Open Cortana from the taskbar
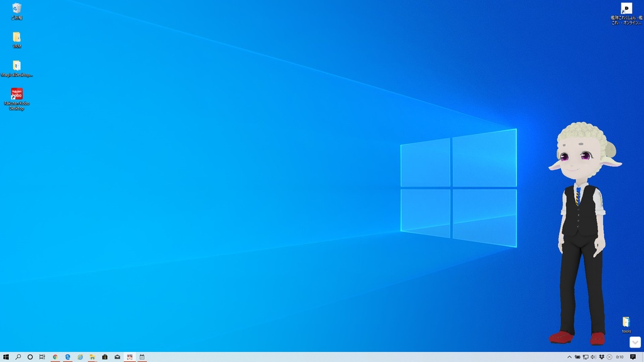This screenshot has width=644, height=362. click(30, 357)
